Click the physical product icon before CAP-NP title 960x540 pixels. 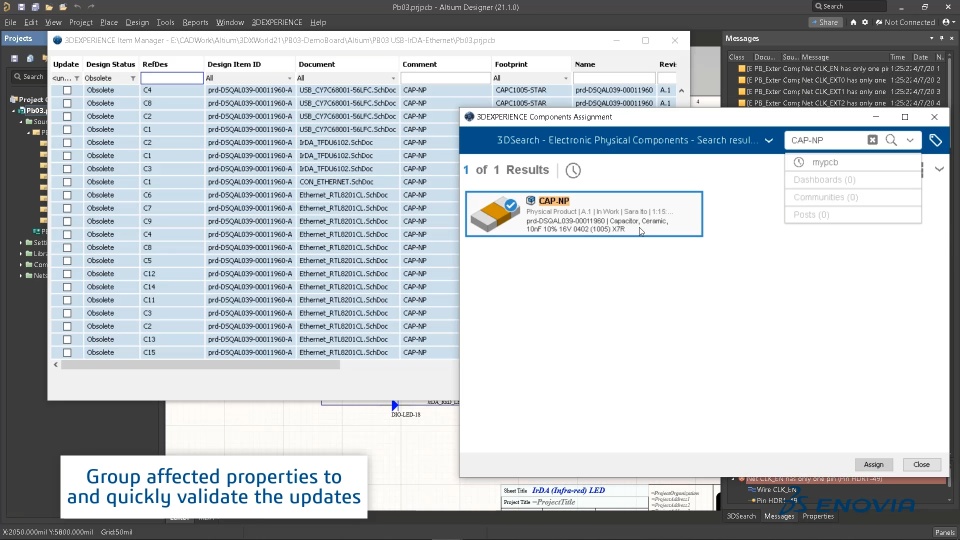pos(531,200)
